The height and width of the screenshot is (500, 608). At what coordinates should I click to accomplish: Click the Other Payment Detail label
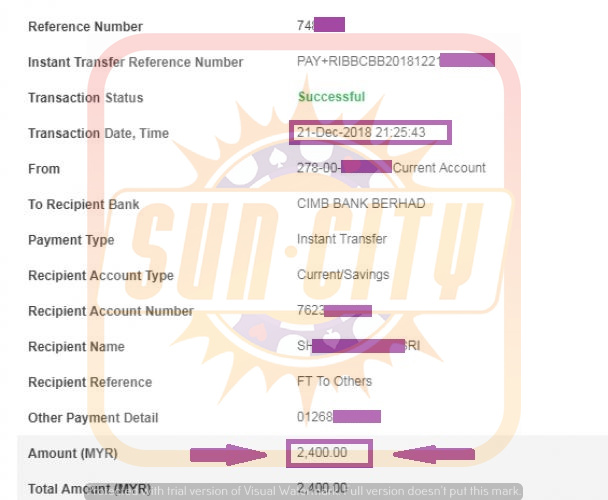(93, 418)
